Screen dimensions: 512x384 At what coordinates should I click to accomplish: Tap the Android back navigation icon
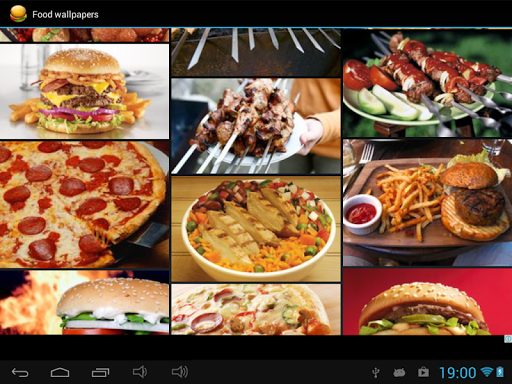pyautogui.click(x=20, y=372)
